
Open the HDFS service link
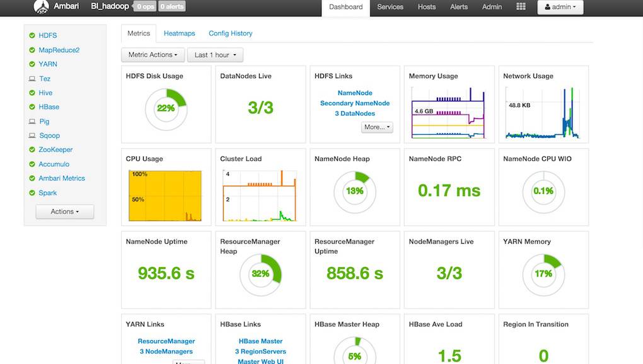(x=47, y=36)
